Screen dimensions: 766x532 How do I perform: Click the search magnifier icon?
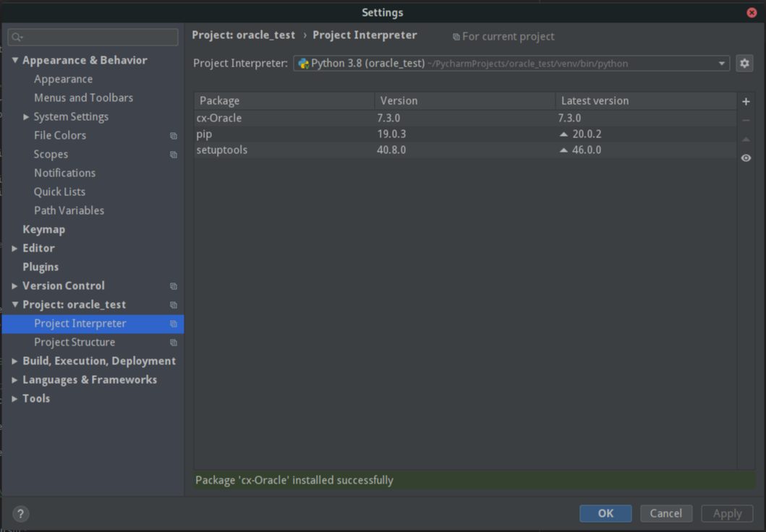tap(17, 37)
